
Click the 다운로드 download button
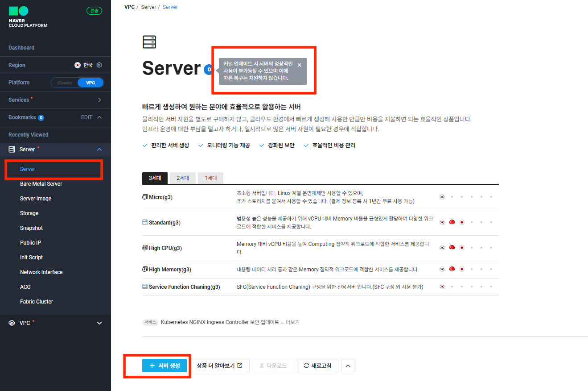click(x=273, y=366)
